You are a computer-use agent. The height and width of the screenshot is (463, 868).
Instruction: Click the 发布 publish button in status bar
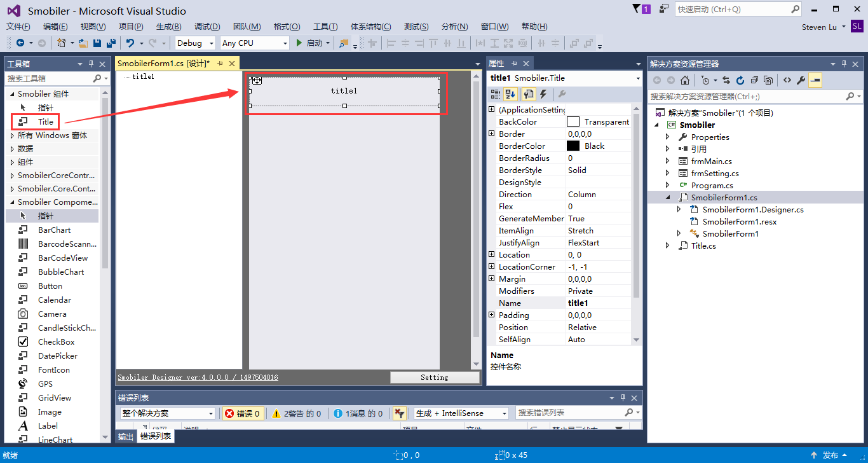pos(830,455)
